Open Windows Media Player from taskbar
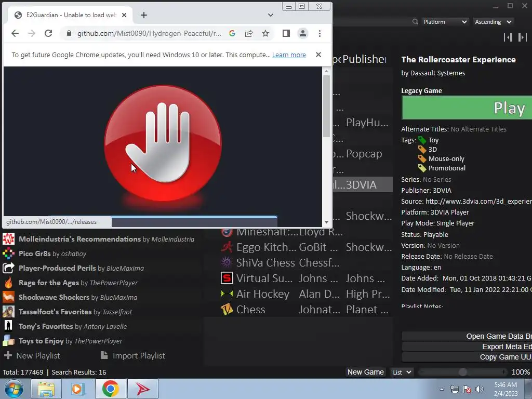This screenshot has width=532, height=399. coord(78,389)
